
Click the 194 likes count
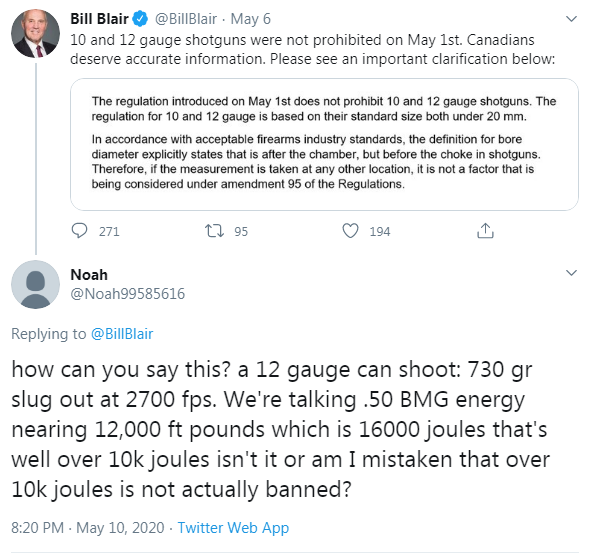(x=380, y=231)
